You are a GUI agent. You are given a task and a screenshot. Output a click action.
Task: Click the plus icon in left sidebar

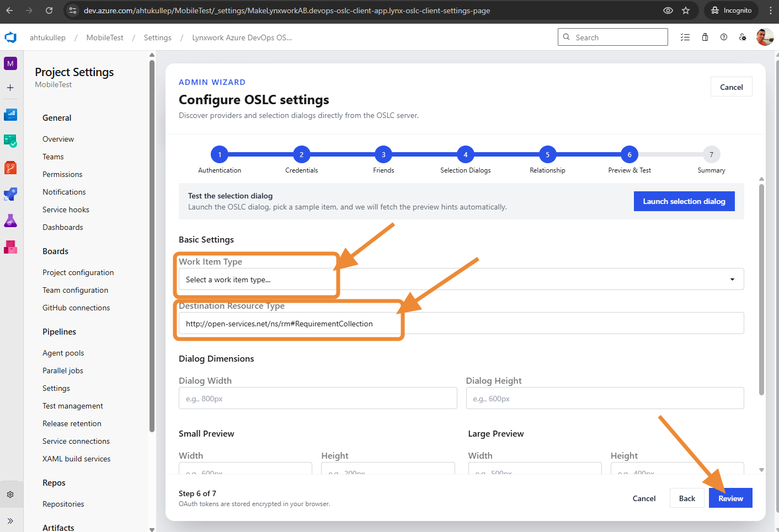pos(10,88)
